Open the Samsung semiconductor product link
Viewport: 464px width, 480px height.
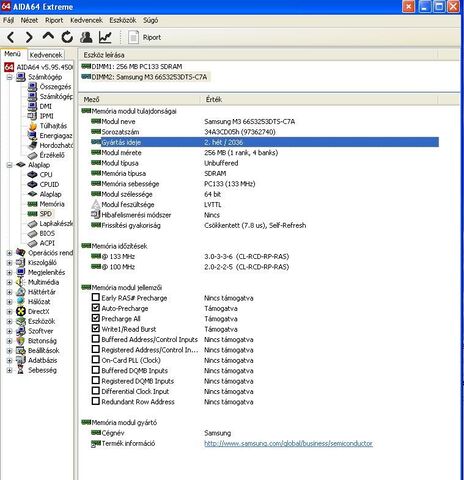(x=288, y=443)
